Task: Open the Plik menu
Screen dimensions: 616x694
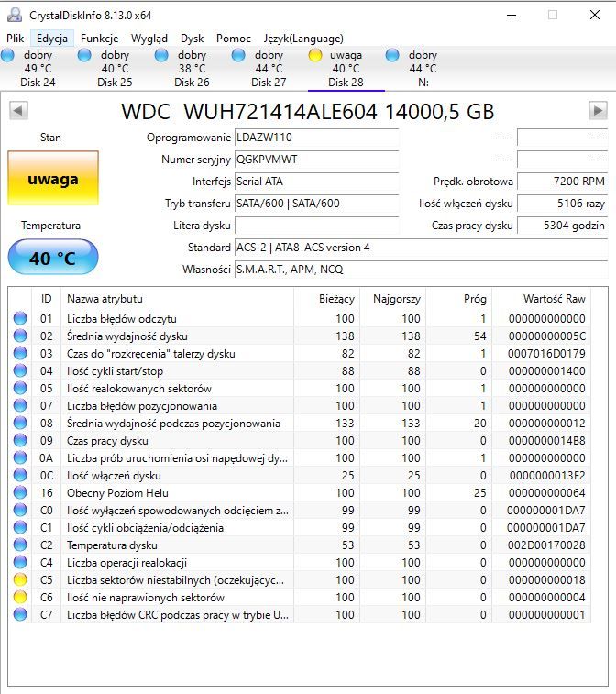Action: click(x=15, y=39)
